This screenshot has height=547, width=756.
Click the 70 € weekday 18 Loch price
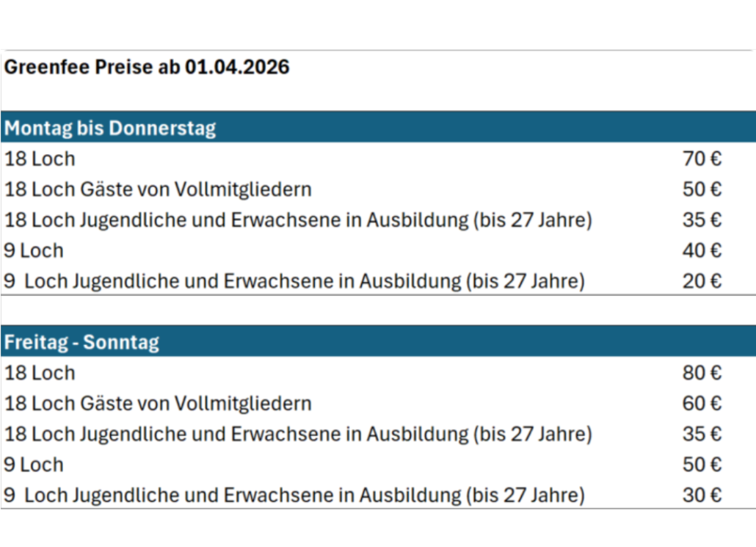(702, 159)
